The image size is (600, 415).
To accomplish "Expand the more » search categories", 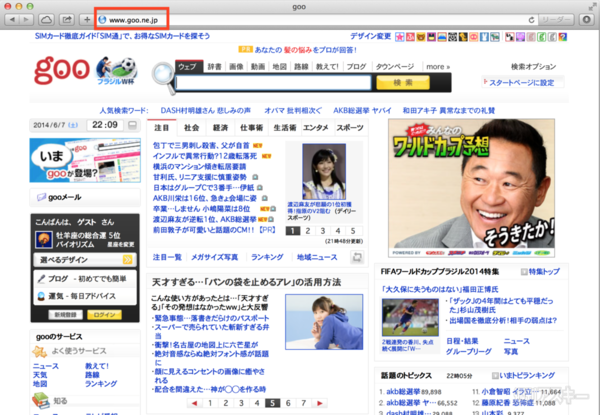I will tap(438, 67).
